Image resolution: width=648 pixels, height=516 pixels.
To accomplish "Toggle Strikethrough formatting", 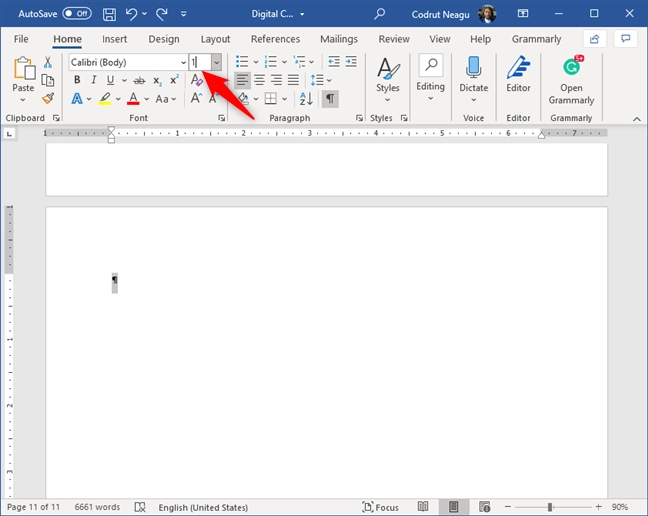I will point(139,81).
